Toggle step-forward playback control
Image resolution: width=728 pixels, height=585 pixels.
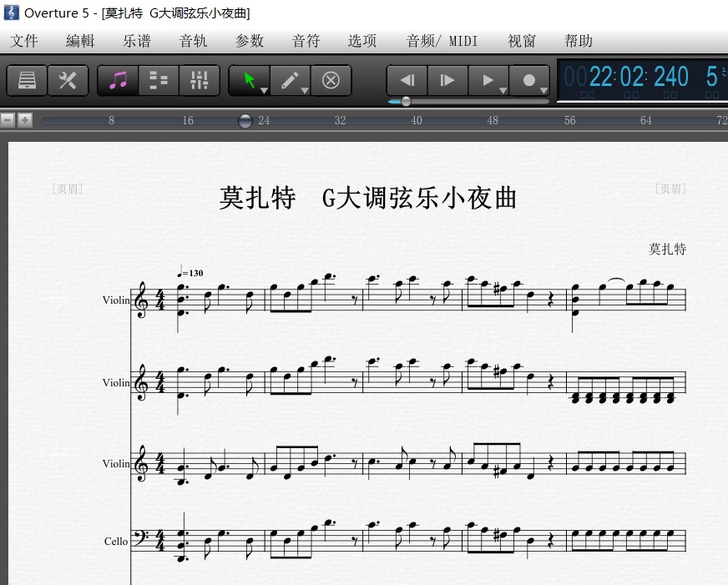pyautogui.click(x=447, y=80)
